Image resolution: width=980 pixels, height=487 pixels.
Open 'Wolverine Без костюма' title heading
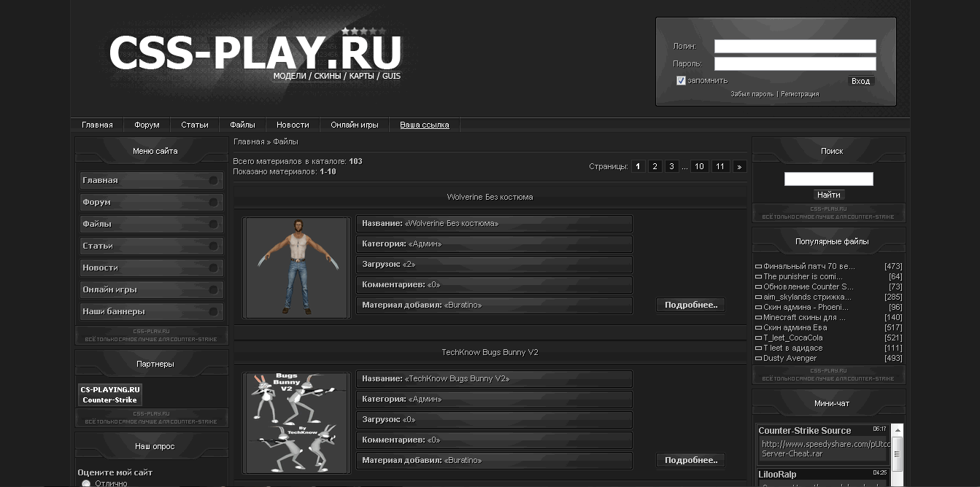coord(490,197)
